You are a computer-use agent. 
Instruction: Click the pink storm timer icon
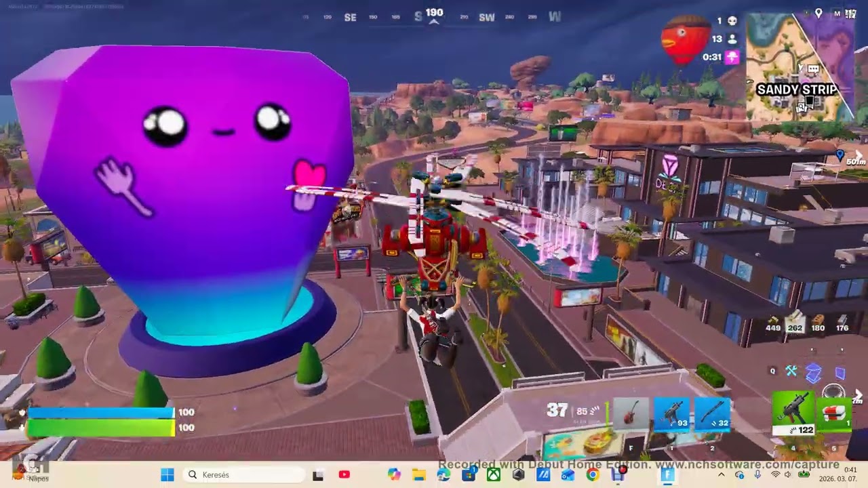coord(732,57)
